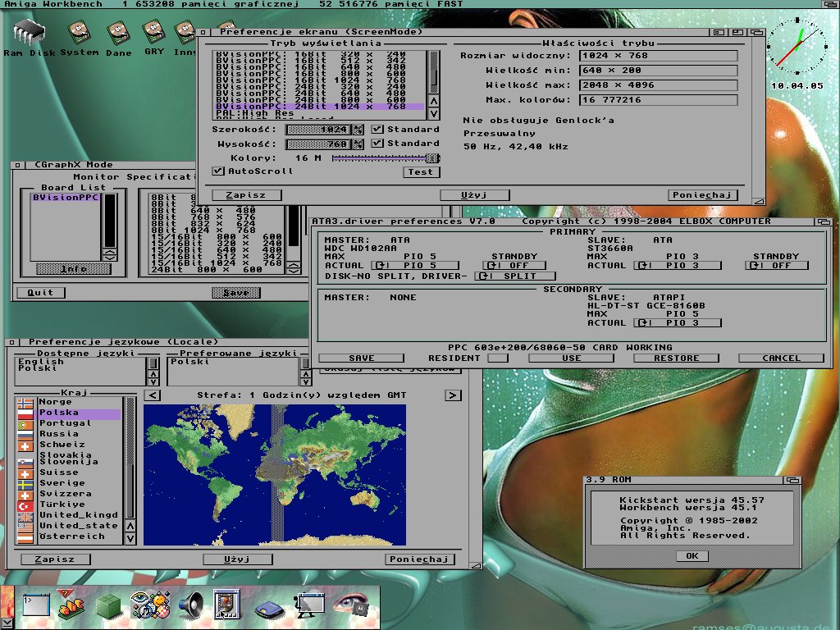This screenshot has width=840, height=630.
Task: Select 'English' in Dostępne języki
Action: pyautogui.click(x=80, y=362)
